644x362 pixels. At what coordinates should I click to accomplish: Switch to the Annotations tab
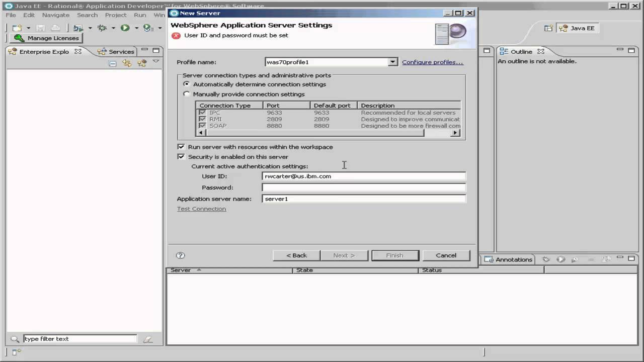pyautogui.click(x=508, y=259)
